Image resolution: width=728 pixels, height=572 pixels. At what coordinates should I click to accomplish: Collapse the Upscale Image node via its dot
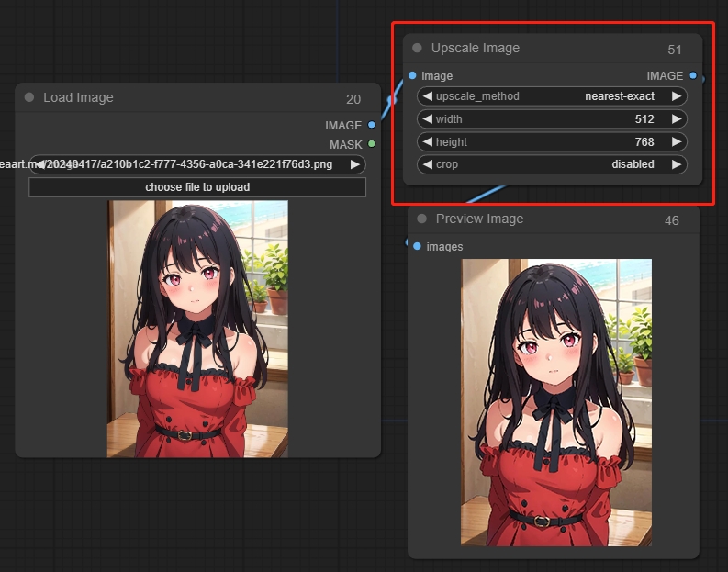click(418, 48)
